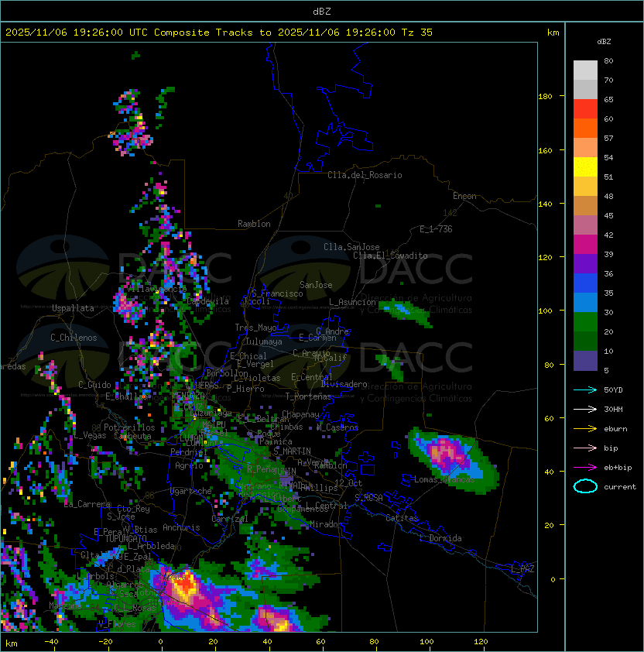Viewport: 644px width, 652px height.
Task: Click the green echo east of L_Asuncion
Action: [406, 313]
